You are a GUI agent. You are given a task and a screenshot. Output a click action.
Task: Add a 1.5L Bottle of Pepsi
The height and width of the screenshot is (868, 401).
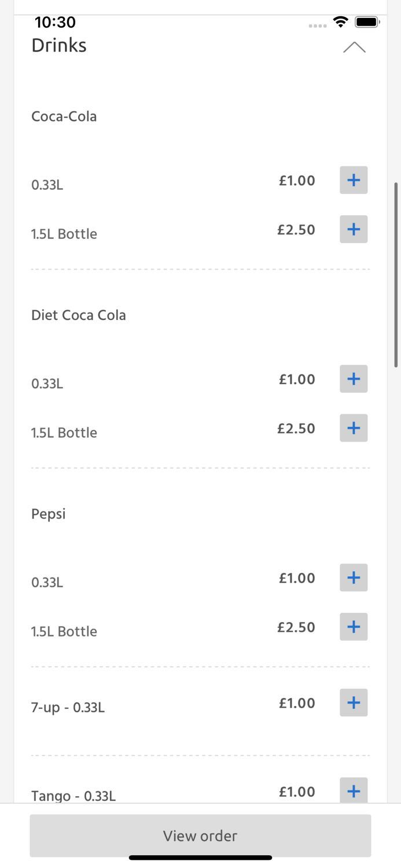(x=353, y=627)
